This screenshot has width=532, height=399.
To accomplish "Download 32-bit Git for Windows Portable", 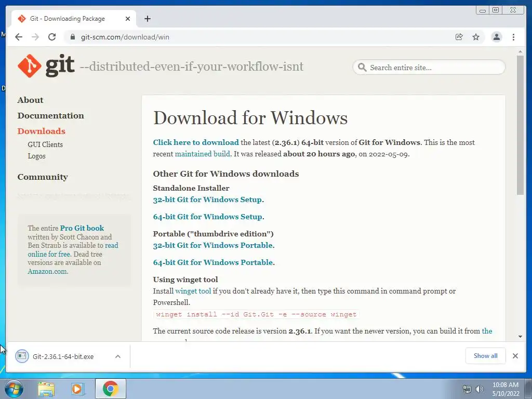I will click(x=212, y=245).
